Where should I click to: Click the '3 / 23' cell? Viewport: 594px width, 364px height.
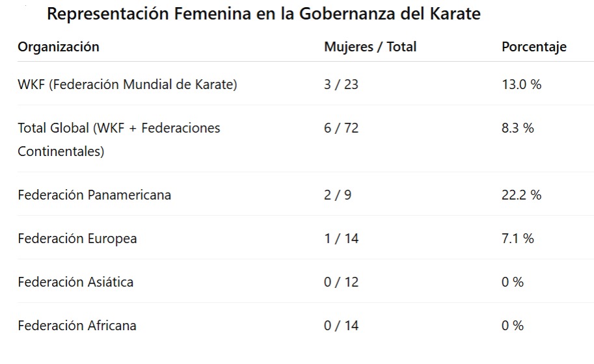tap(341, 84)
